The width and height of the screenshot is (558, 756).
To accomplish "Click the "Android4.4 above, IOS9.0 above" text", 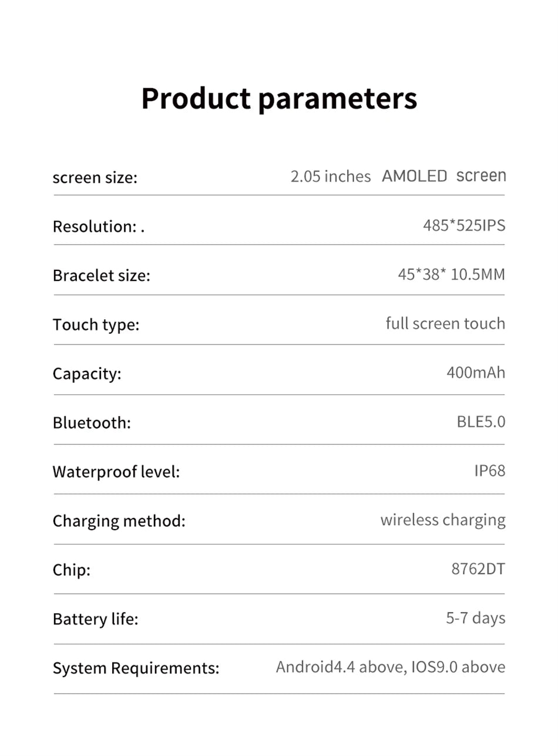I will click(x=390, y=667).
